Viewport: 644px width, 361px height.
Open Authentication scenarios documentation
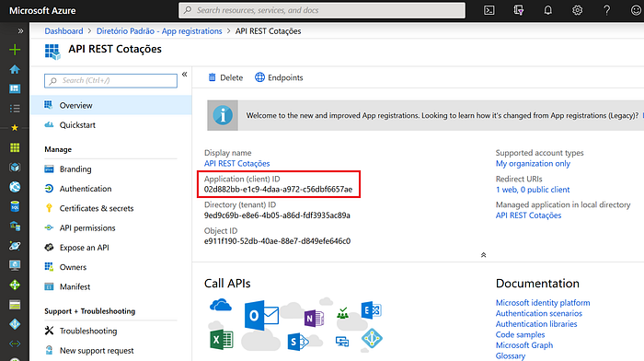pos(539,313)
